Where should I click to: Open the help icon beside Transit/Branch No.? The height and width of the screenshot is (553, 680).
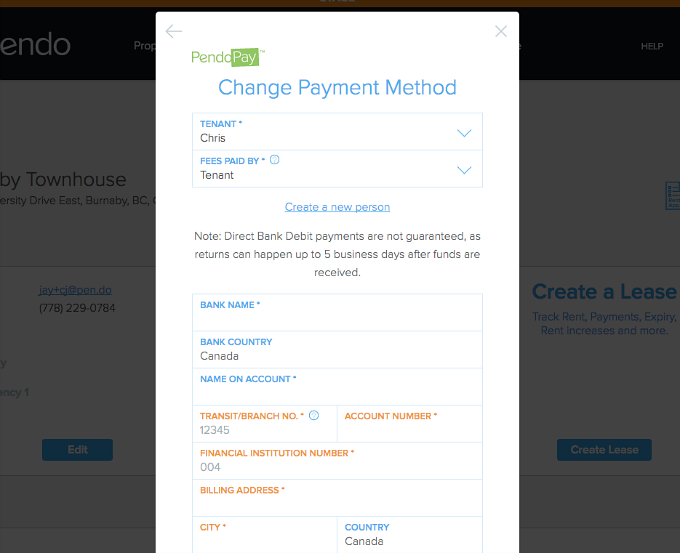click(314, 416)
